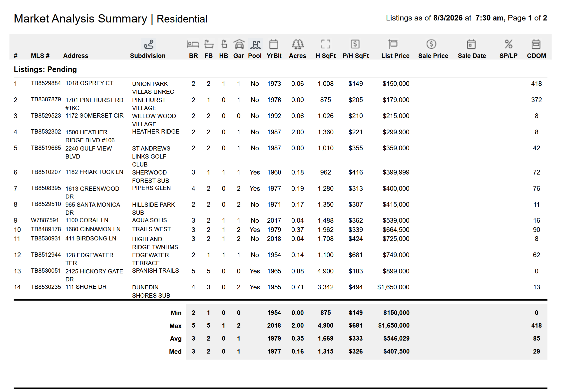Screen dimensions: 561x392
Task: Click the AQUA SOLIS subdivision cell
Action: pyautogui.click(x=149, y=220)
